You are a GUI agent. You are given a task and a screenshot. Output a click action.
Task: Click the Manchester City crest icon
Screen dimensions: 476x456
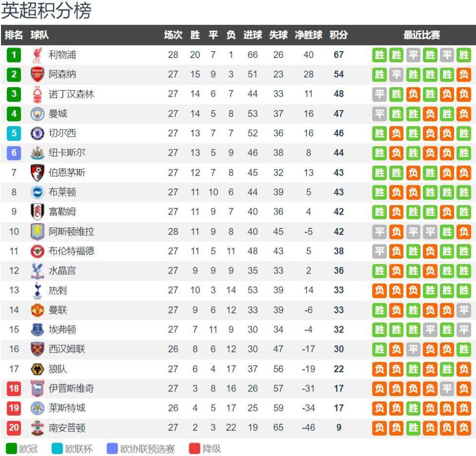coord(37,114)
